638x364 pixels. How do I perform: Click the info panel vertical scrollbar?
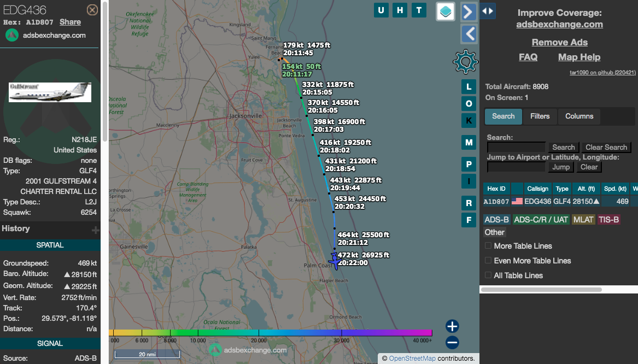tap(104, 71)
